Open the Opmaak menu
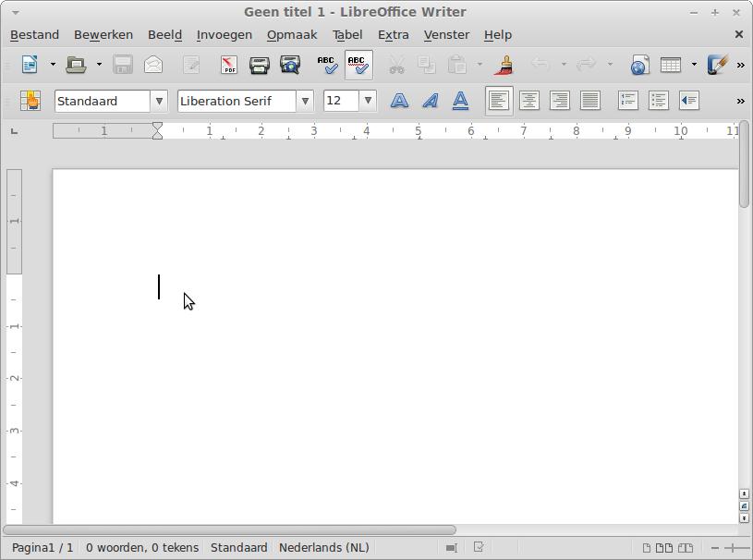The image size is (753, 560). (x=292, y=35)
